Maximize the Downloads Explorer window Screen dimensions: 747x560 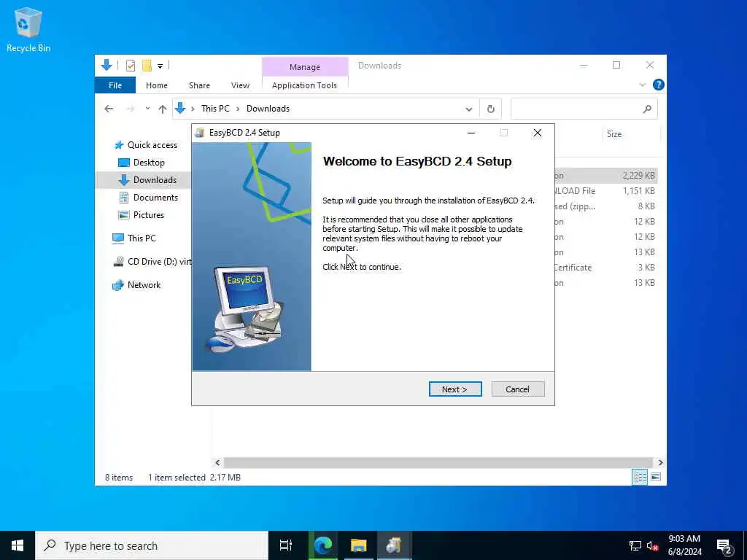click(x=616, y=65)
